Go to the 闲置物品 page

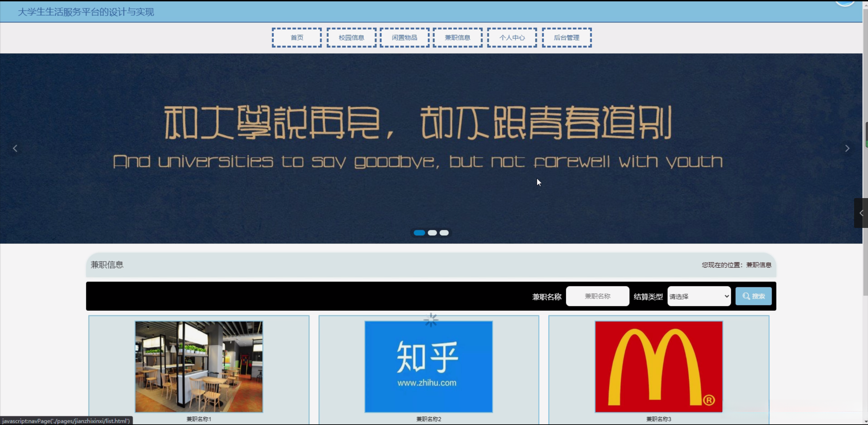pyautogui.click(x=404, y=38)
